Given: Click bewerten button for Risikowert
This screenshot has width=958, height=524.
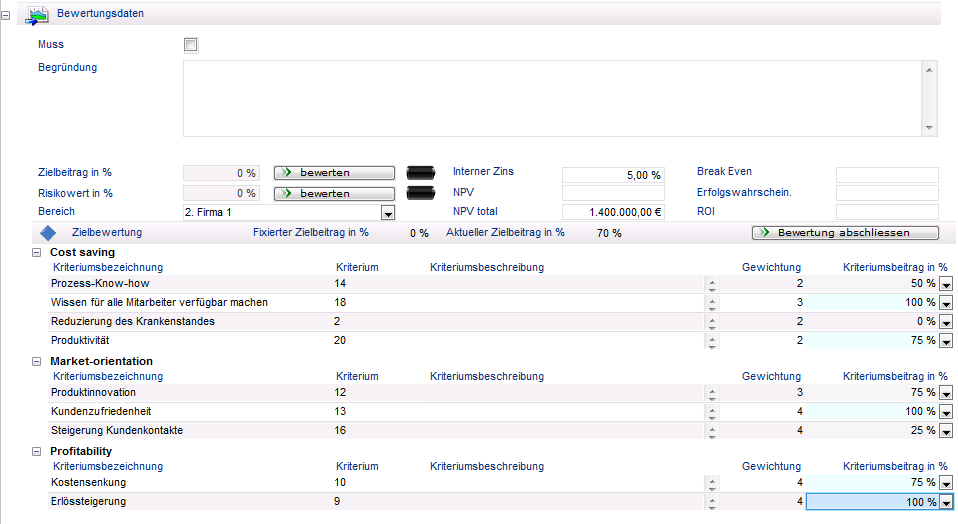Looking at the screenshot, I should click(333, 193).
